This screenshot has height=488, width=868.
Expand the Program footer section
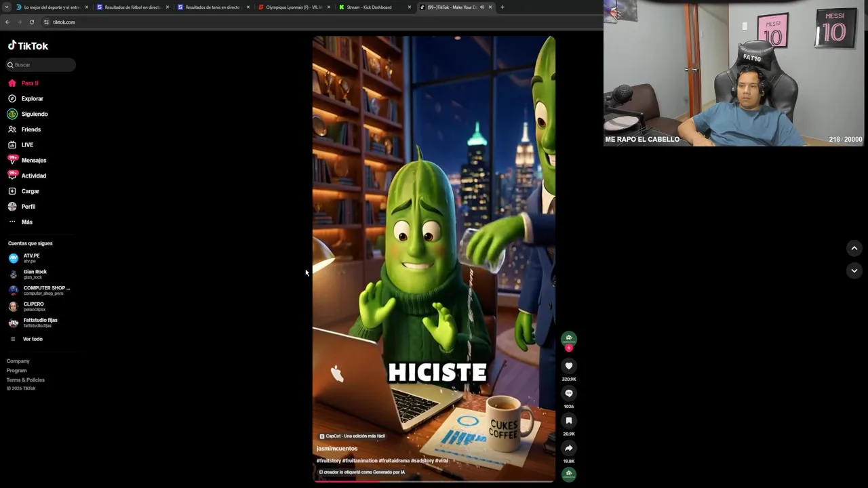coord(17,371)
